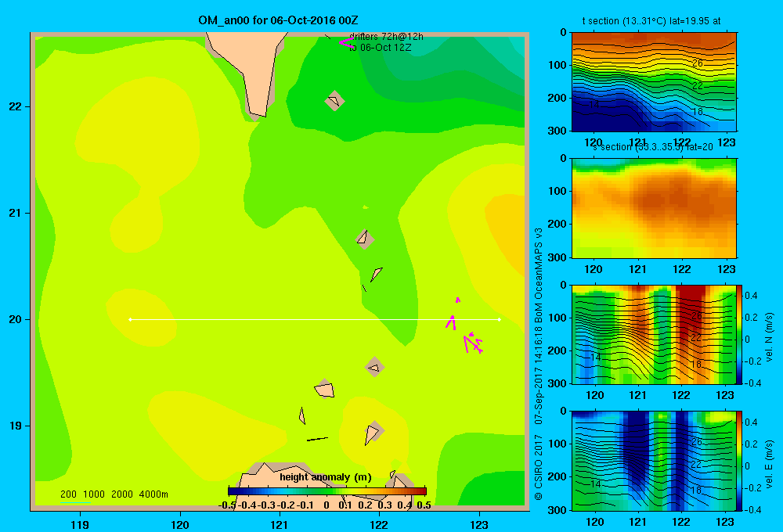Click latitude label '22' on main map
Viewport: 783px width, 532px height.
(x=16, y=107)
